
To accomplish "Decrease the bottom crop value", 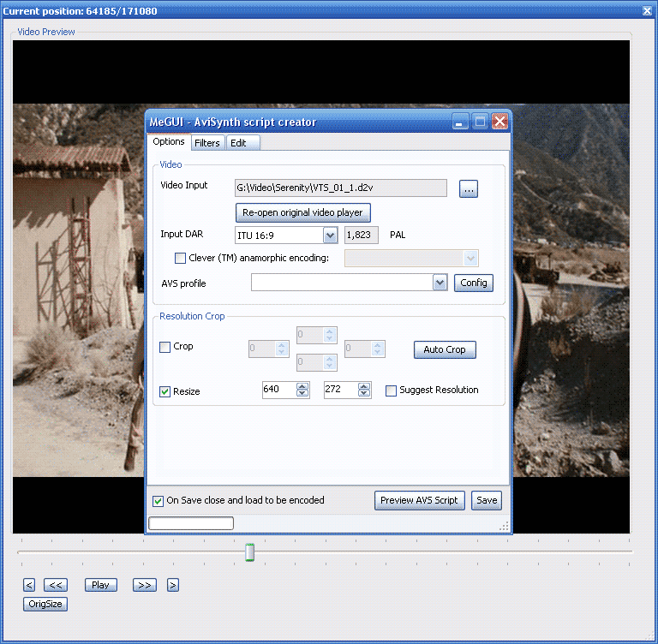I will click(x=329, y=366).
